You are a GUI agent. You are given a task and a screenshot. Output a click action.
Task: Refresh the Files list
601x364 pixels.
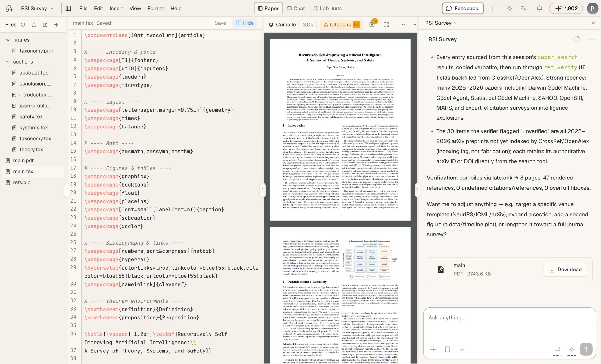click(x=23, y=24)
